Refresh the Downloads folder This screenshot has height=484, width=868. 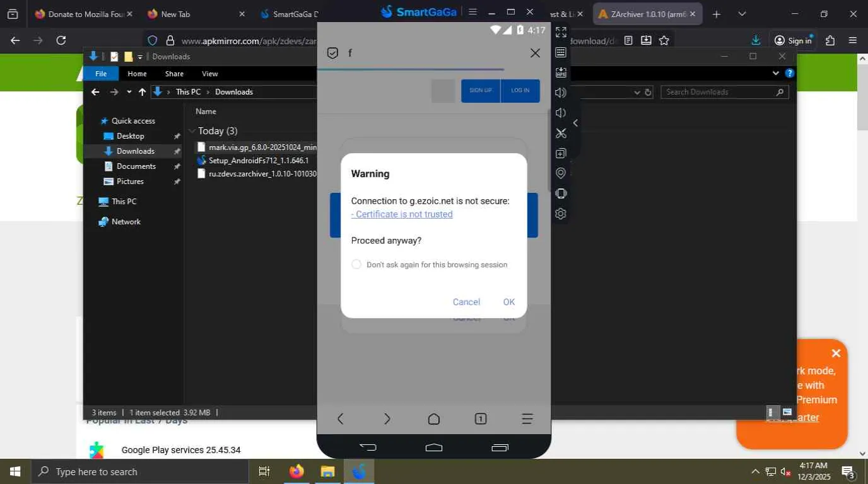pyautogui.click(x=648, y=92)
